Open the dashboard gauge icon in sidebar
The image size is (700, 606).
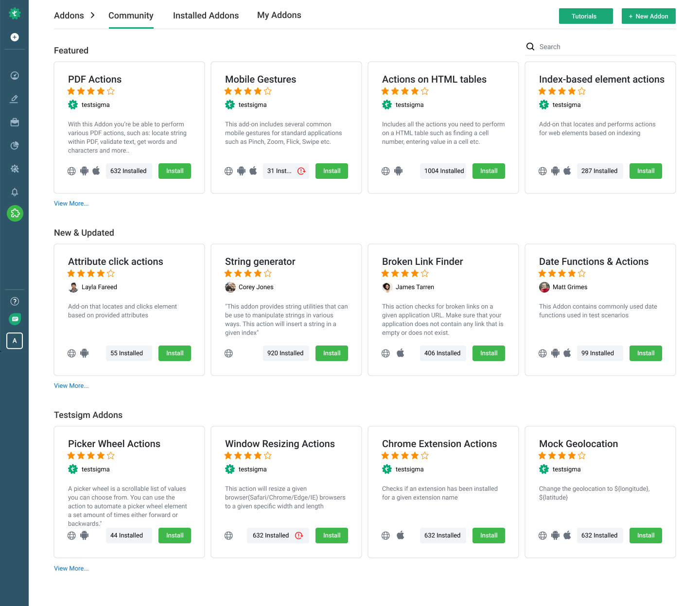15,75
